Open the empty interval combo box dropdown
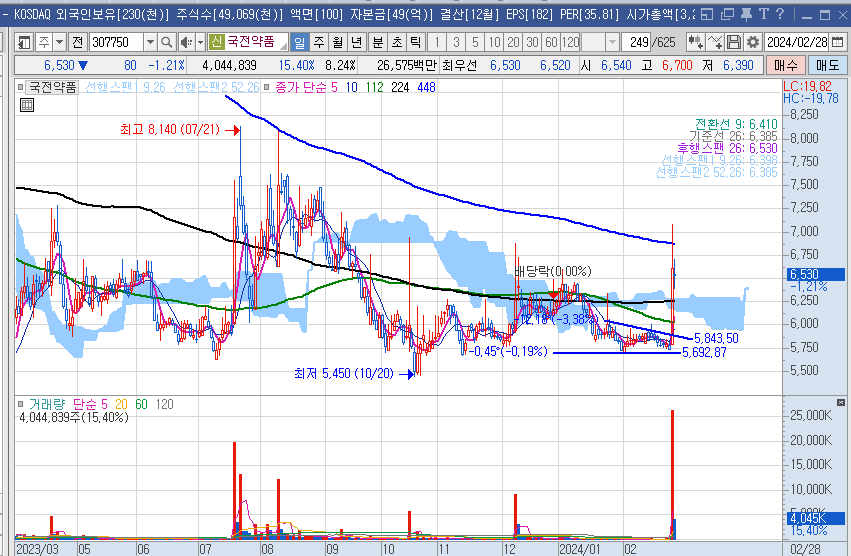Viewport: 851px width, 556px height. click(612, 42)
